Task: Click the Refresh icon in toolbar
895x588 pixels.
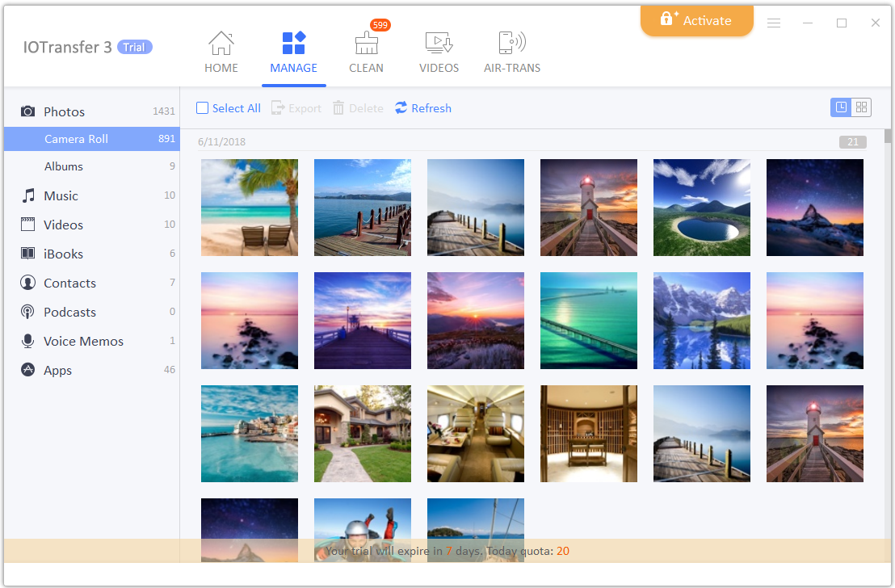Action: [401, 108]
